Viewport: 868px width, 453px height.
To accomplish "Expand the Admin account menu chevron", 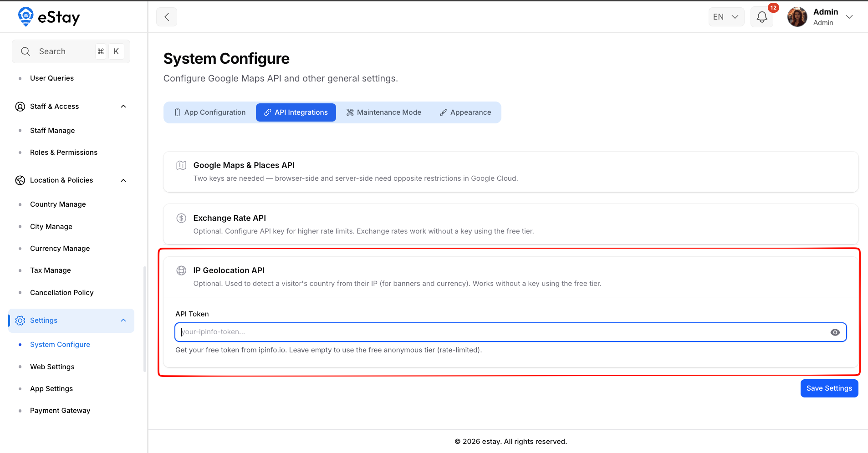I will coord(849,17).
